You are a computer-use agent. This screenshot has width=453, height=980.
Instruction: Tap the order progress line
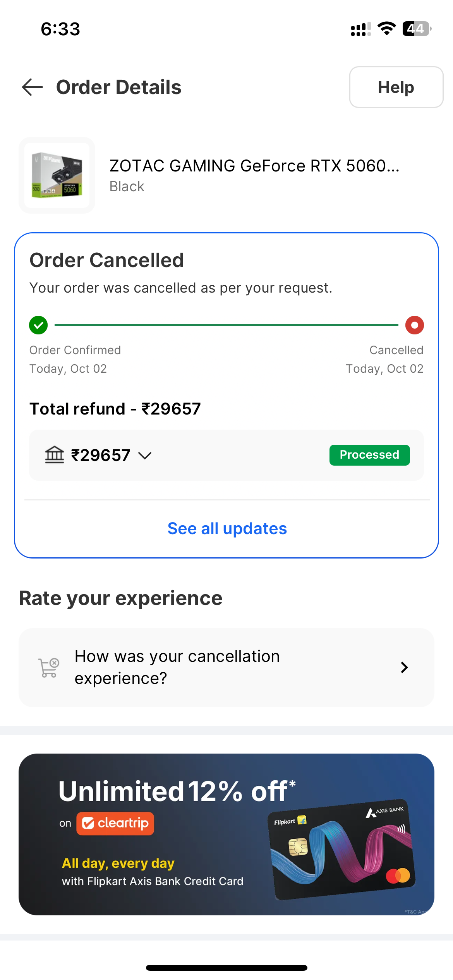point(226,325)
